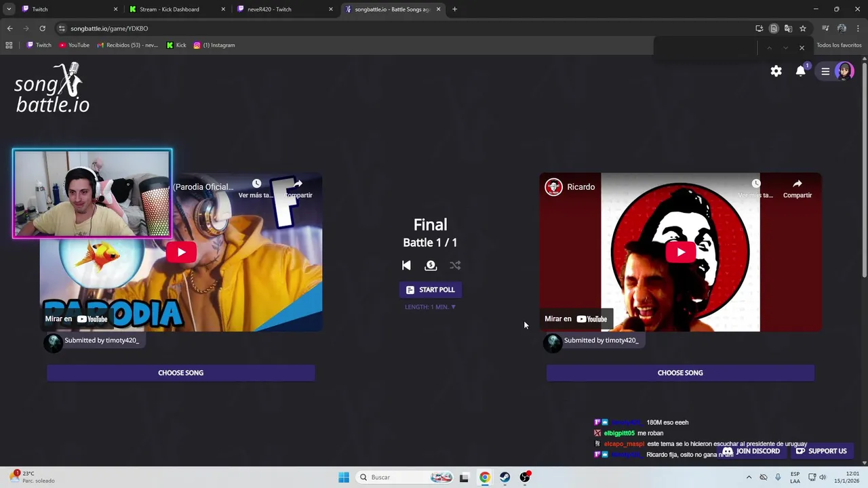The image size is (868, 488).
Task: Open the Twitch bookmark
Action: [39, 45]
